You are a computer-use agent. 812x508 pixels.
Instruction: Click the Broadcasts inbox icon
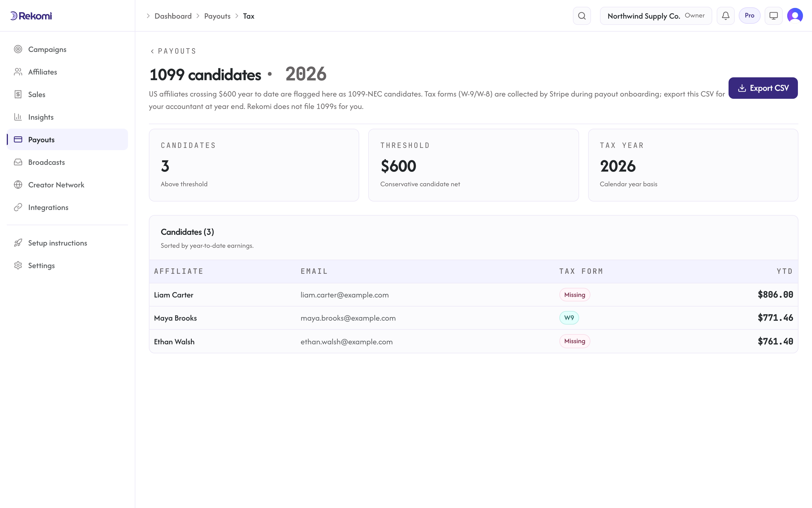(18, 162)
